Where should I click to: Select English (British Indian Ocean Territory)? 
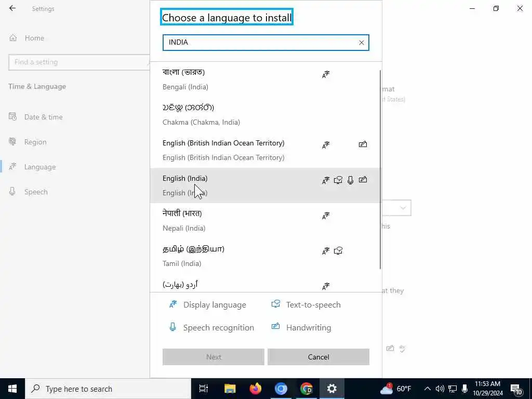pos(264,150)
